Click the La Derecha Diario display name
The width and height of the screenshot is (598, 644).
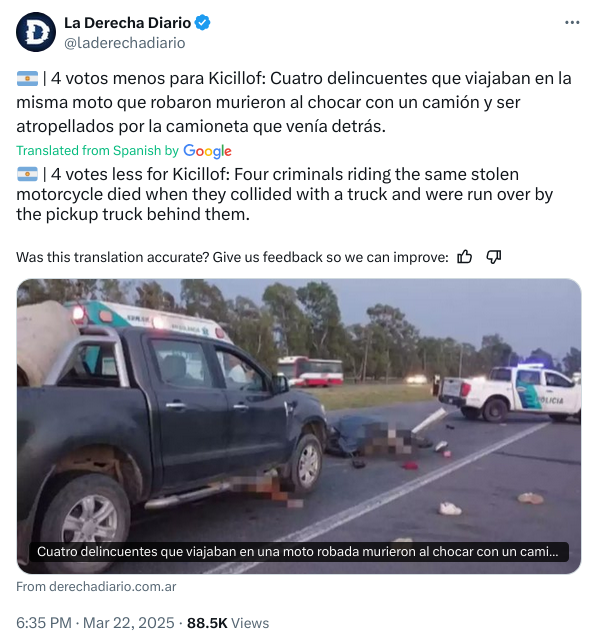pos(127,23)
